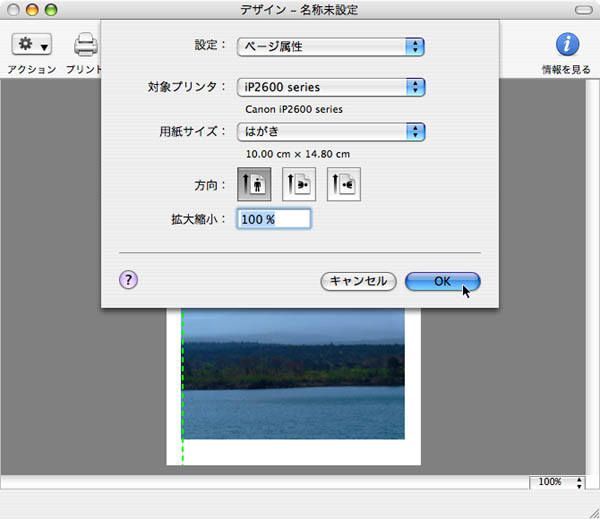Click the purple help question mark button
Viewport: 600px width, 519px height.
click(128, 280)
